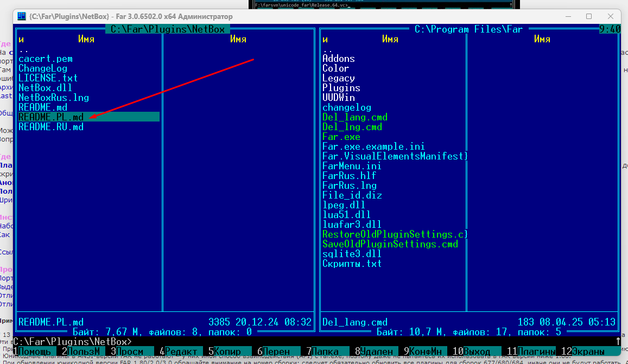
Task: Click the Far Manager title bar icon
Action: tap(22, 16)
